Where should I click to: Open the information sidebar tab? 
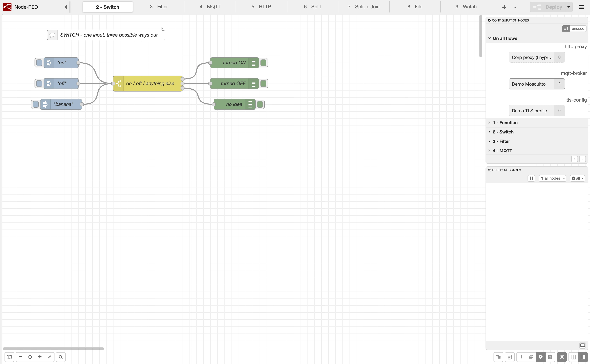(x=521, y=357)
